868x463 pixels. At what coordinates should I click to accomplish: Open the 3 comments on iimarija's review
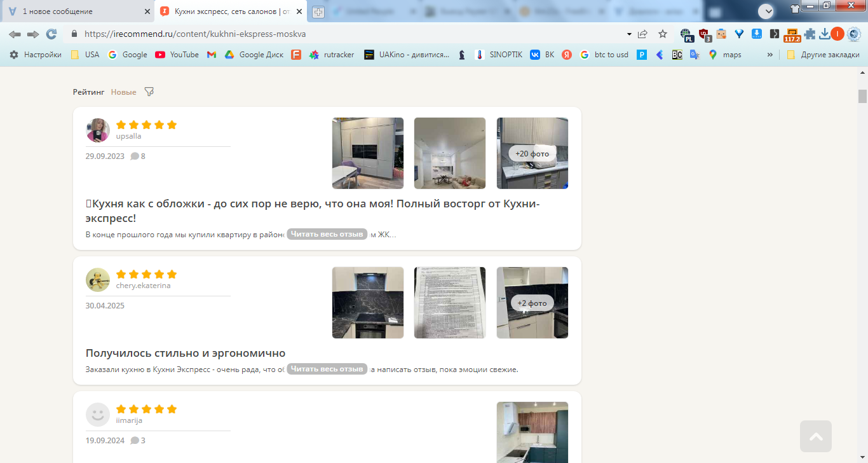pos(138,440)
